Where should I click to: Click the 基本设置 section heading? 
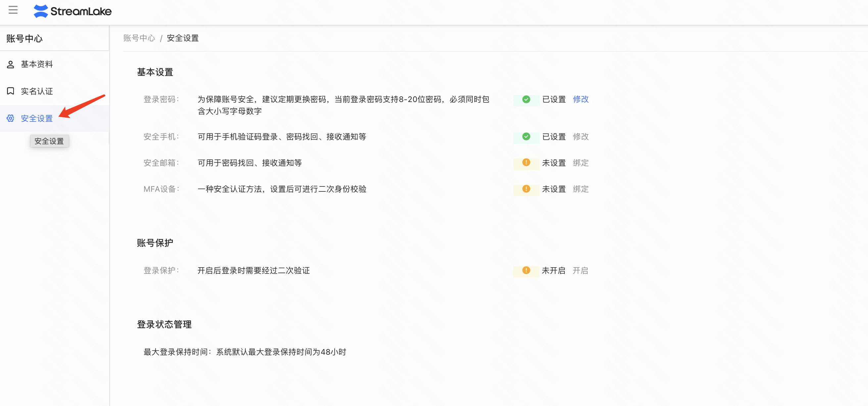coord(155,72)
